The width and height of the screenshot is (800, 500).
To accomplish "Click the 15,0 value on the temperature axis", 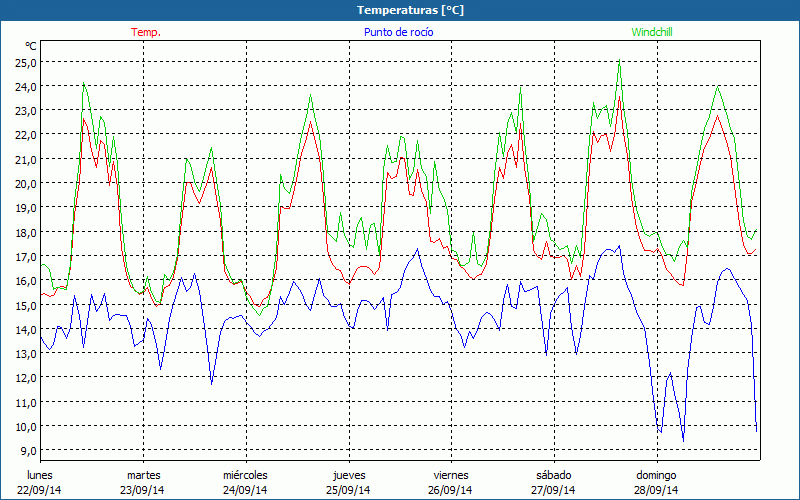I will [x=25, y=305].
